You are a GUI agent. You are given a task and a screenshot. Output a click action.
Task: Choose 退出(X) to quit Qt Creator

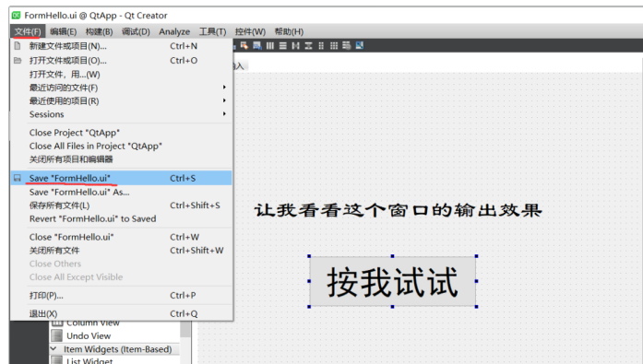[122, 313]
